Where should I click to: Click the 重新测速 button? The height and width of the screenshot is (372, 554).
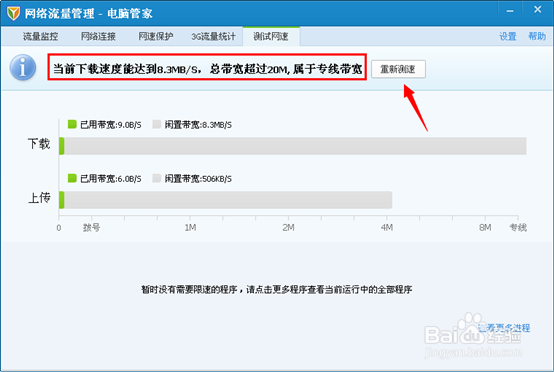pos(398,69)
